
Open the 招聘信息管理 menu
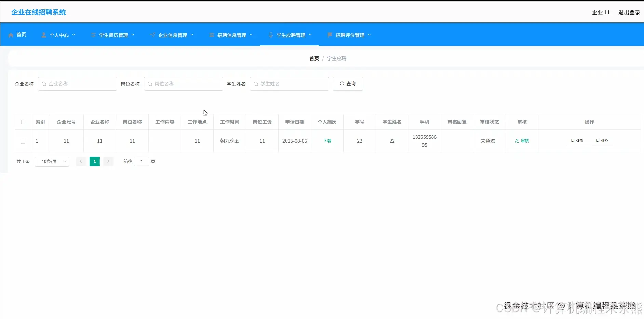point(231,35)
